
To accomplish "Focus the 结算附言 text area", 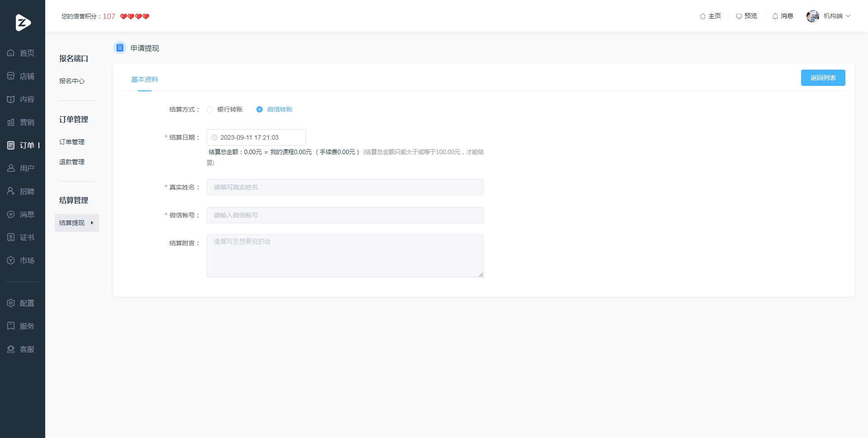I will (345, 256).
